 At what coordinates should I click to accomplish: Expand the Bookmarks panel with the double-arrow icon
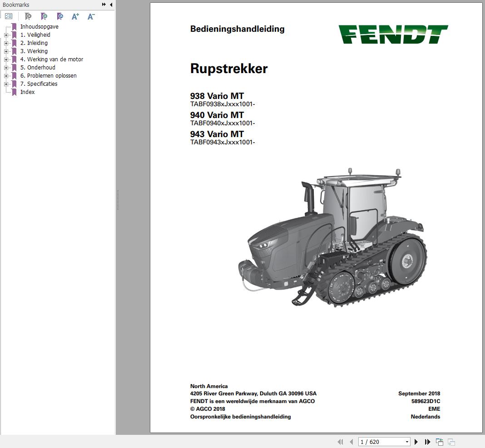point(104,5)
